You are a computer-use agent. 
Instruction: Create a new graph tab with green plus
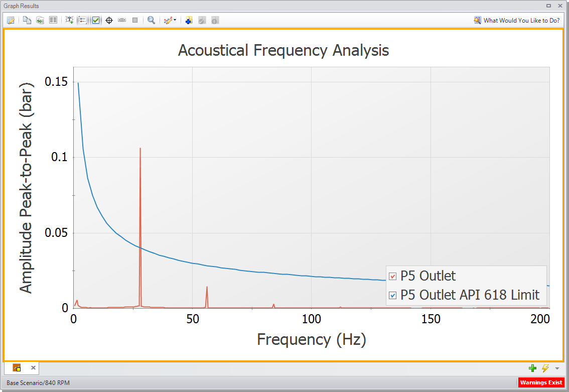coord(532,368)
